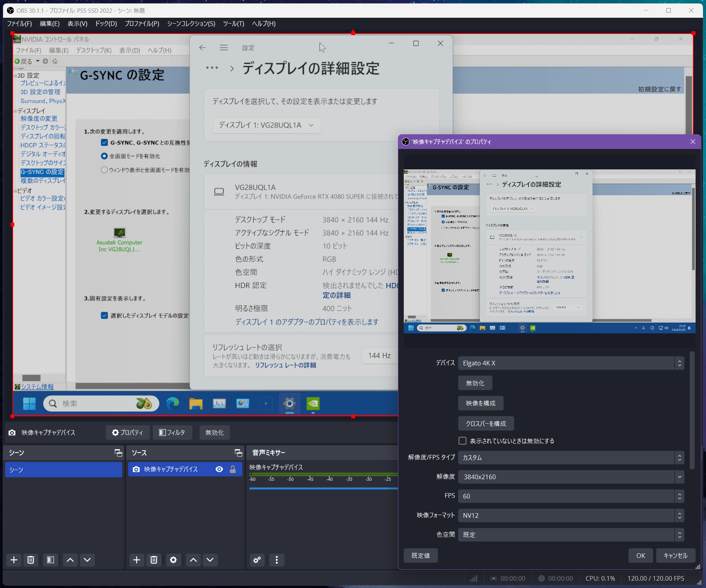Open the シーンコレクション menu
This screenshot has width=706, height=588.
pyautogui.click(x=191, y=24)
